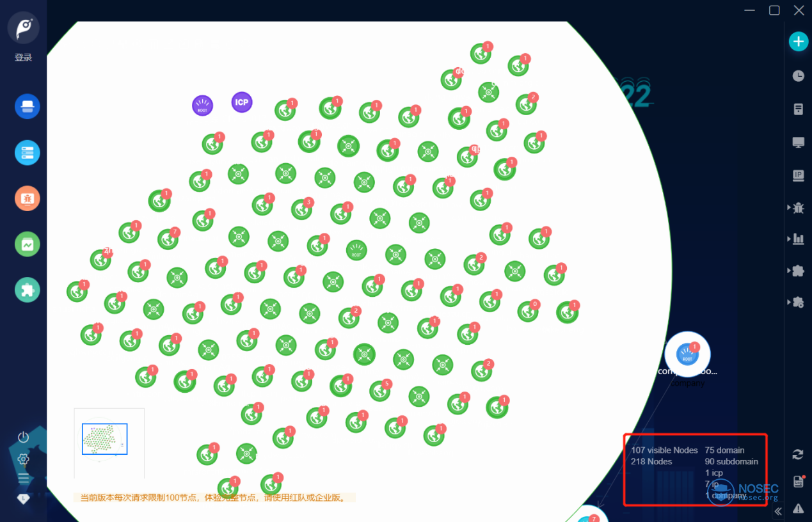812x522 pixels.
Task: Select the purple ROOT node
Action: (202, 106)
